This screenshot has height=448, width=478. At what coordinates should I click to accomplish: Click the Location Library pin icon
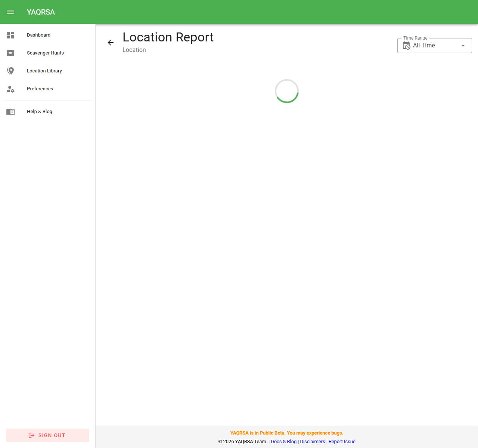[10, 71]
